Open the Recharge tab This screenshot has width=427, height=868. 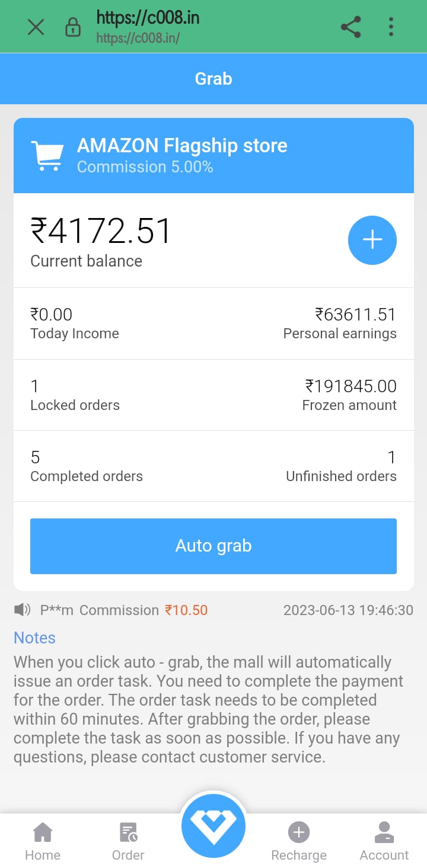pyautogui.click(x=299, y=841)
